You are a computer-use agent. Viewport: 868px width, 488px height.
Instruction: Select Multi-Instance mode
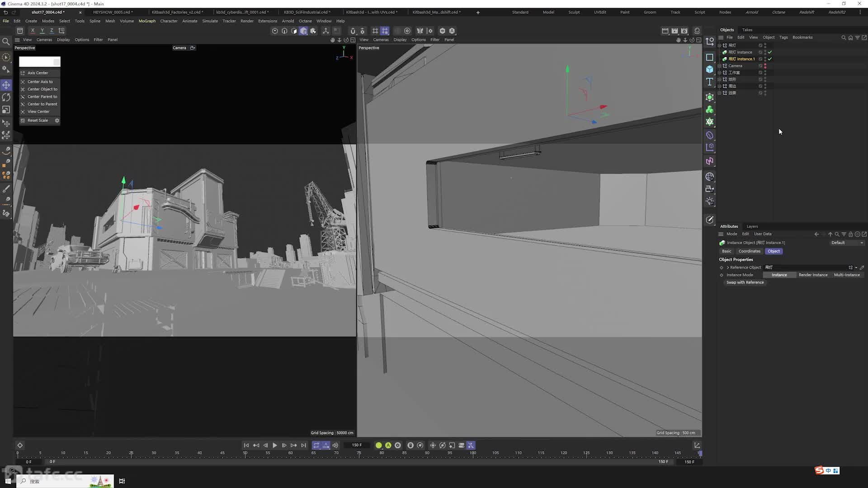(x=847, y=275)
